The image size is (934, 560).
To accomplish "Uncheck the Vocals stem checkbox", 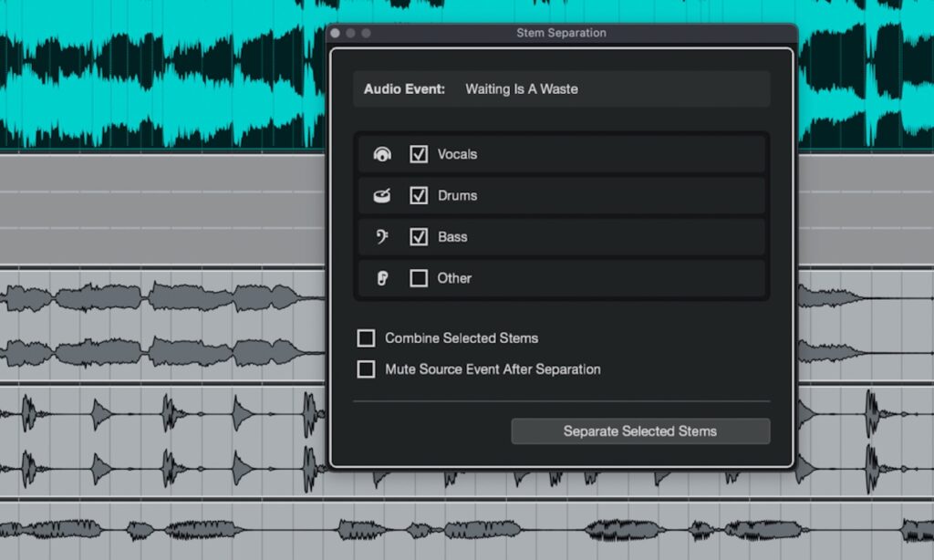I will pos(418,153).
